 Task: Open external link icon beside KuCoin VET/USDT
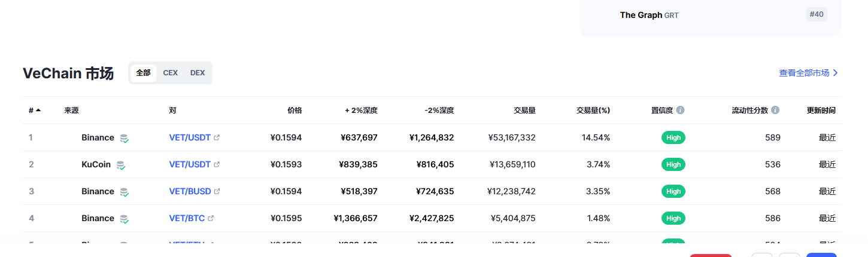pyautogui.click(x=217, y=164)
